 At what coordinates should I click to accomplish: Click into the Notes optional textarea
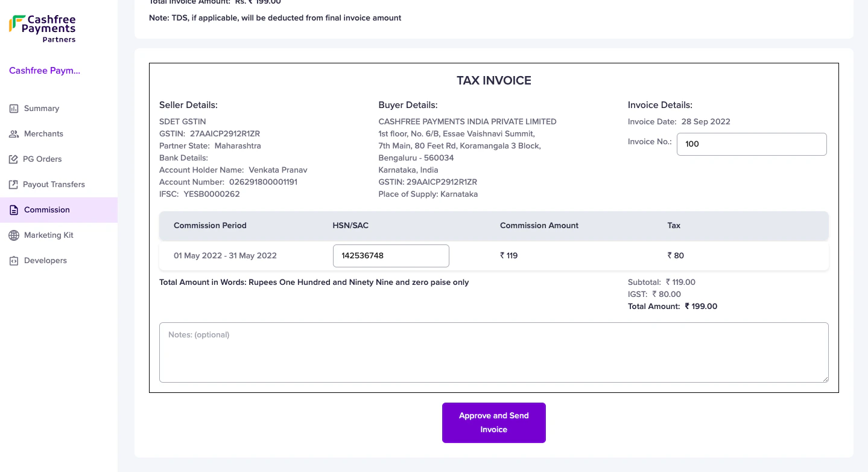(x=493, y=352)
